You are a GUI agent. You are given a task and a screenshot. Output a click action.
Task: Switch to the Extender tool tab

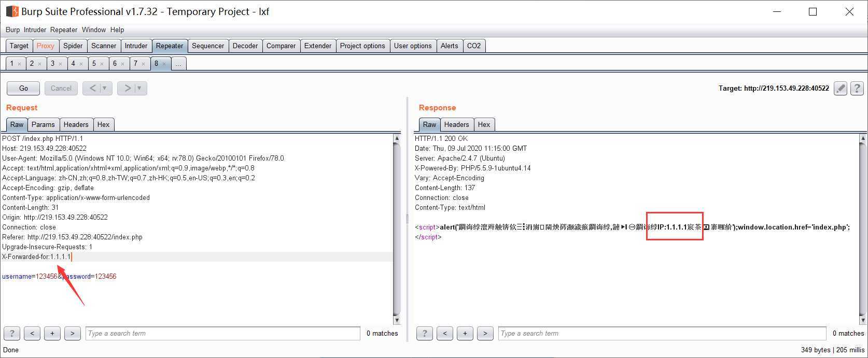(x=318, y=46)
